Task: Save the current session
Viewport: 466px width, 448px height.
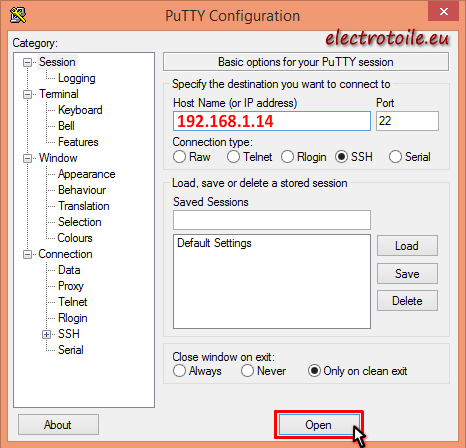Action: click(x=407, y=274)
